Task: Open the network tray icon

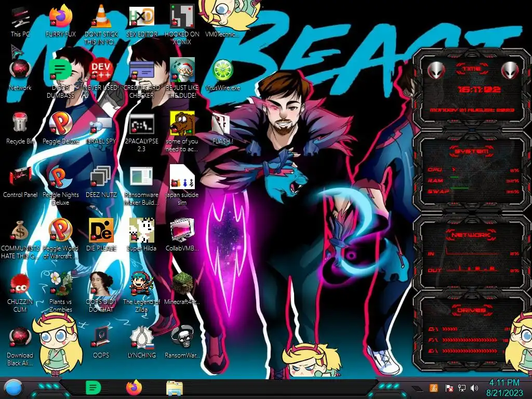Action: (461, 388)
